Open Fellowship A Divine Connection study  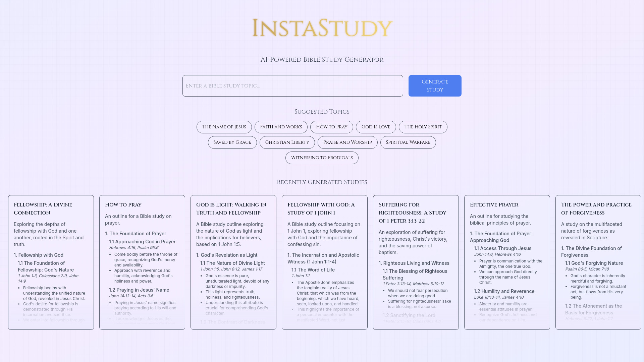pos(51,208)
